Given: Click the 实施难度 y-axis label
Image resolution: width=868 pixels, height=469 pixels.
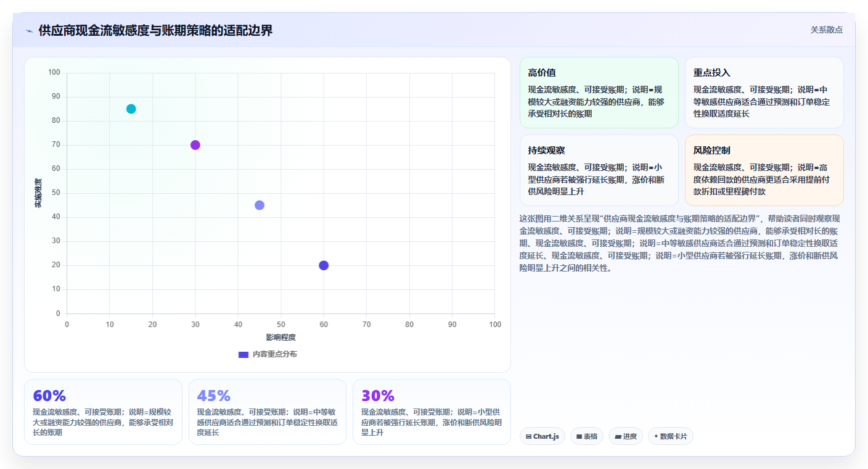Looking at the screenshot, I should [x=38, y=193].
